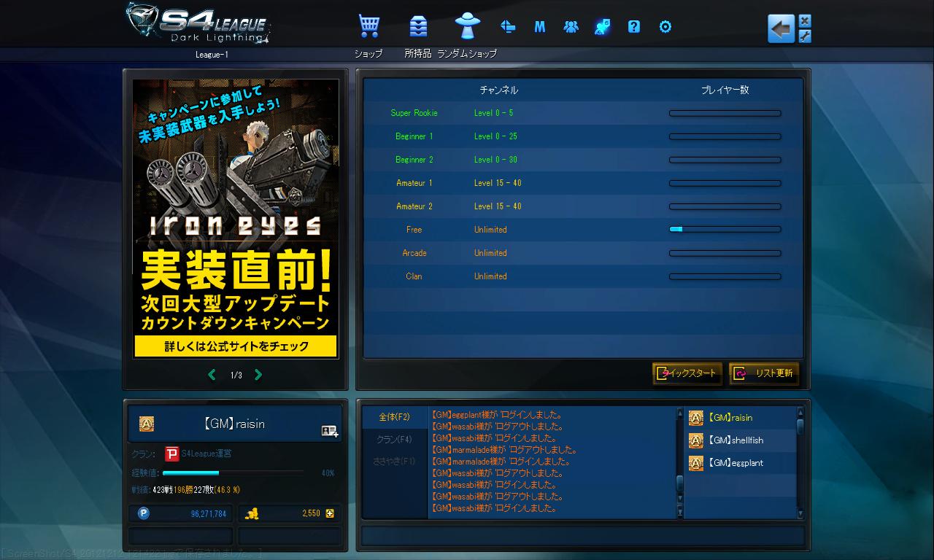The height and width of the screenshot is (560, 934).
Task: Click the クイックスタート quick start button
Action: 687,374
